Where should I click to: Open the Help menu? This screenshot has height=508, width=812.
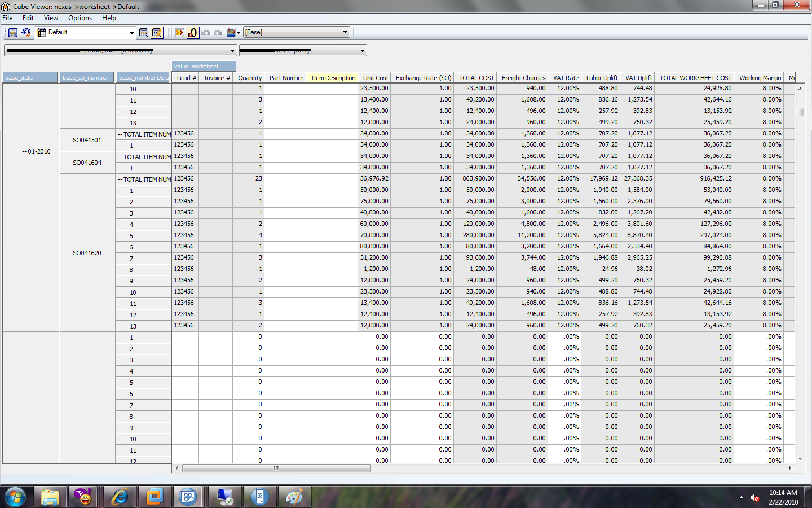(x=109, y=18)
